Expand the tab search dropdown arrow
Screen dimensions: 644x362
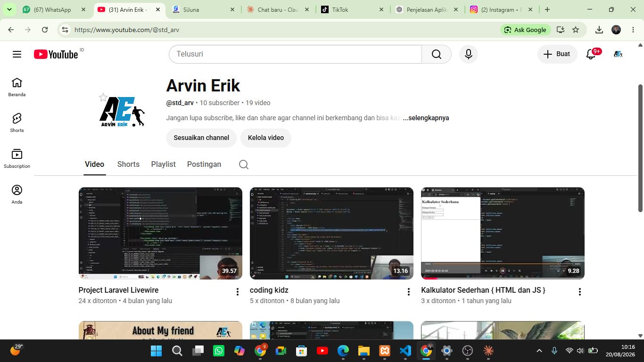9,9
